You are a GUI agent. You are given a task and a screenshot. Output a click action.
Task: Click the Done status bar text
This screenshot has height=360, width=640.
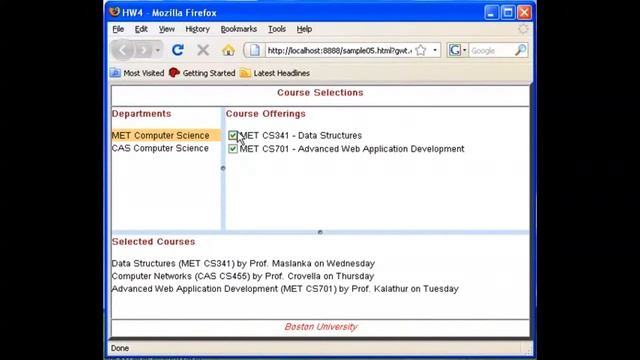tap(120, 348)
